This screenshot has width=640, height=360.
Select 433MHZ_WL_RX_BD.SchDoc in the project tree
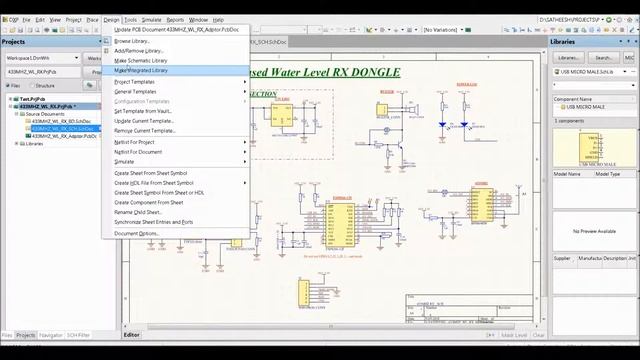61,121
